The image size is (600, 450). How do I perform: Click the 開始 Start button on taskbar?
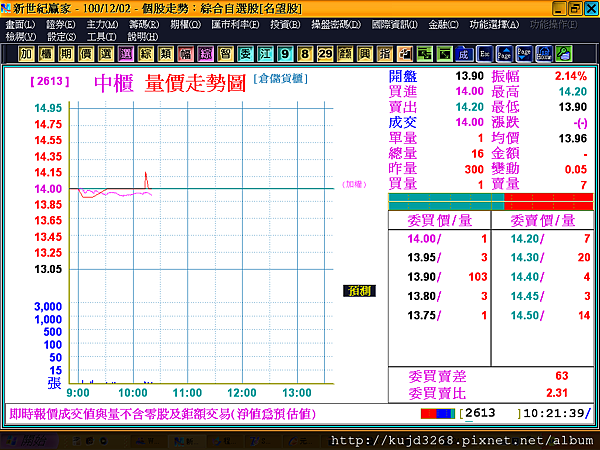tap(28, 441)
